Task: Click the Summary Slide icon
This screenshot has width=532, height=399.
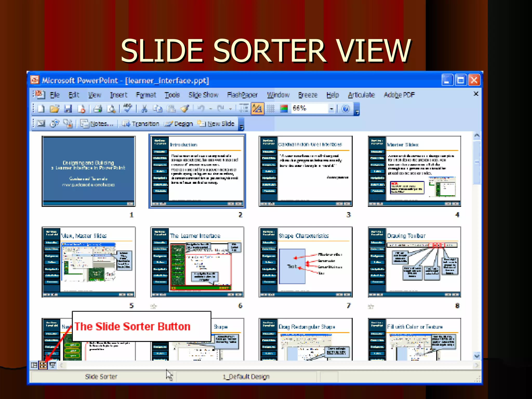Action: (68, 124)
